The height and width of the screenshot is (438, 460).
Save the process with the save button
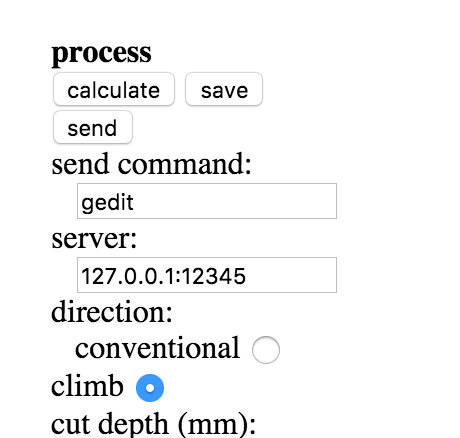pos(224,89)
